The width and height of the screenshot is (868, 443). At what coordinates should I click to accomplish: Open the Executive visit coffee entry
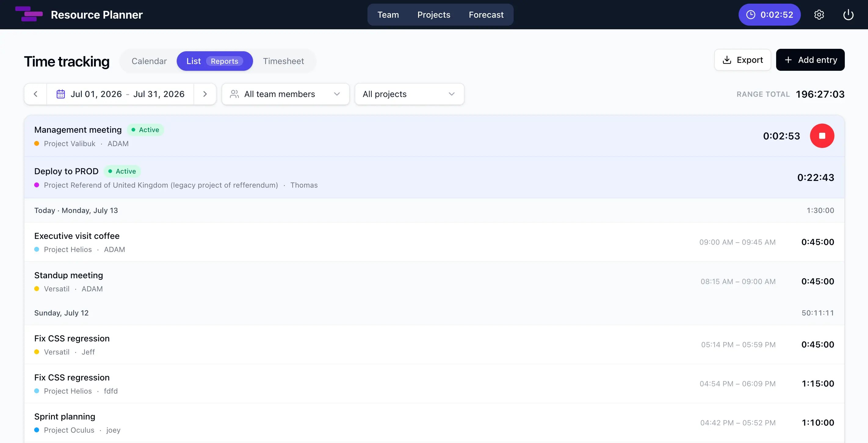[x=434, y=242]
